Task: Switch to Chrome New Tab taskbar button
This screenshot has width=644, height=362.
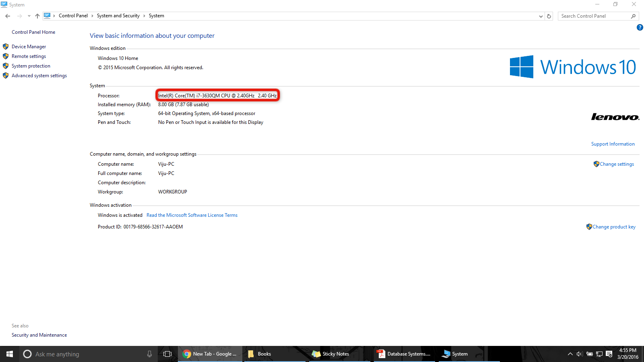Action: (x=210, y=354)
